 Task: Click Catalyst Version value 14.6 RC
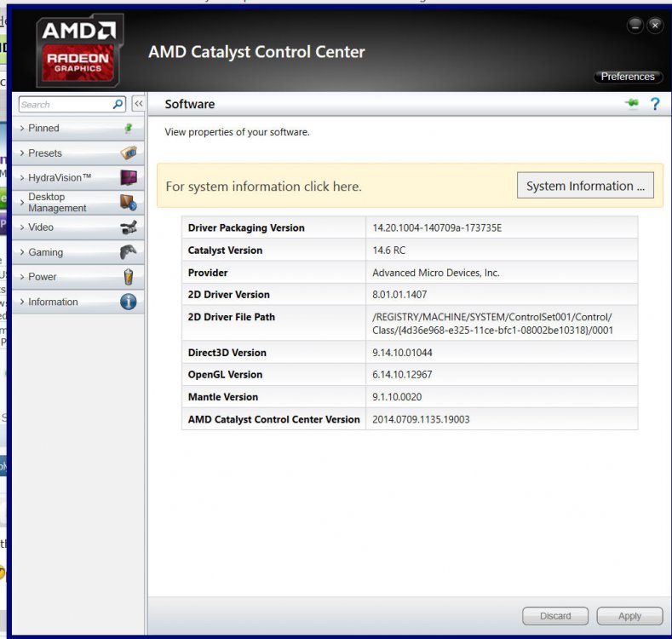click(x=388, y=250)
